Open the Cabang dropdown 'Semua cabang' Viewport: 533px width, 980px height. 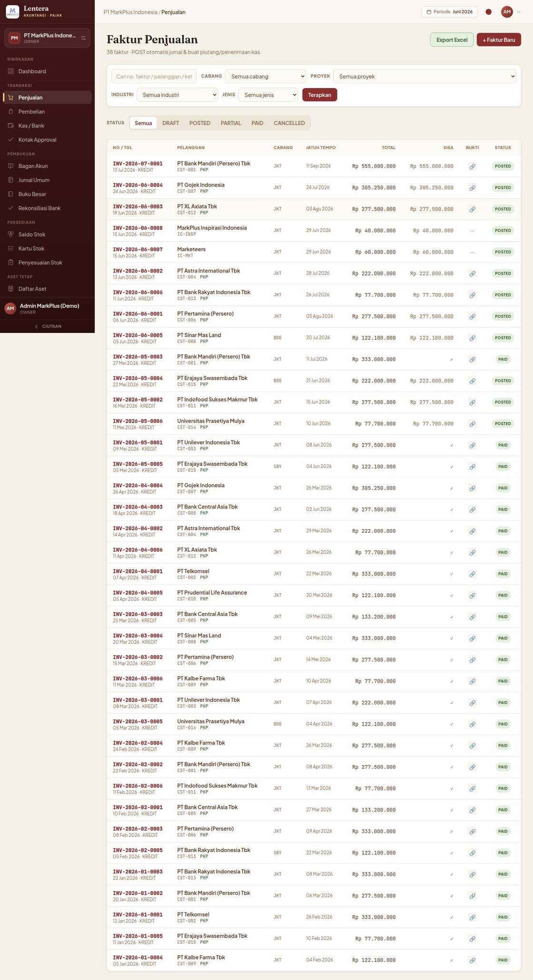pos(266,76)
